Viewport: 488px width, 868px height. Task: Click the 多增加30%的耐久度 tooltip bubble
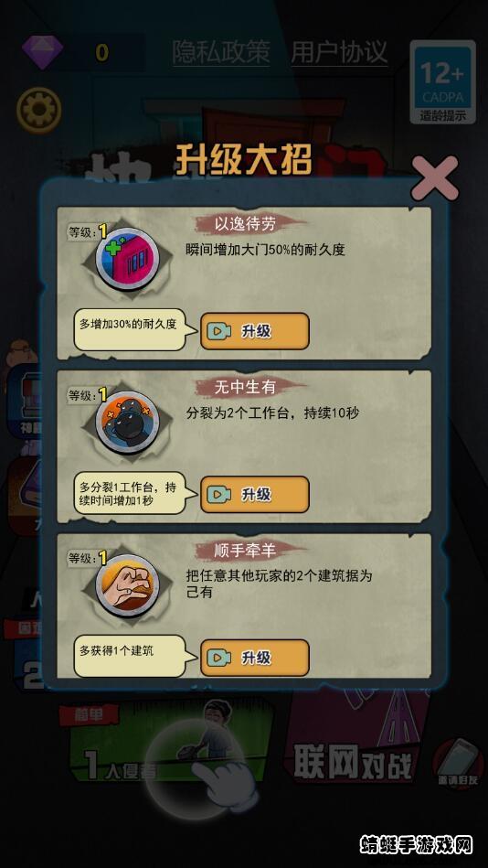coord(130,329)
